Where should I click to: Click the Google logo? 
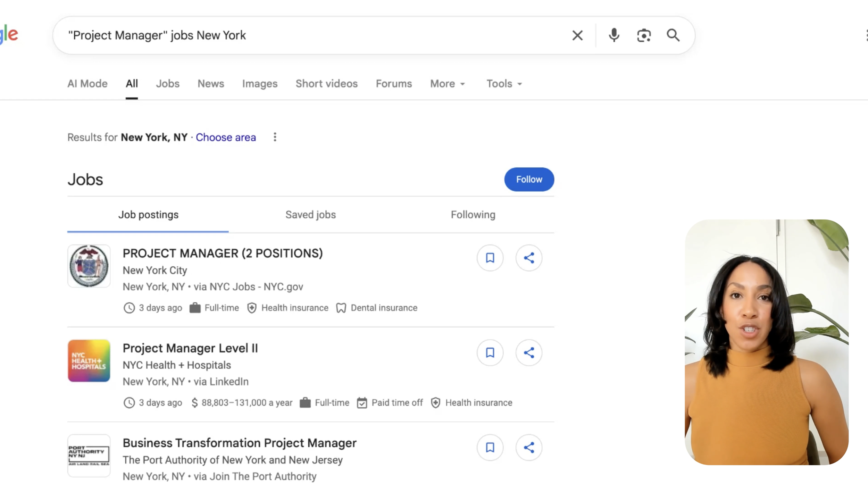9,35
